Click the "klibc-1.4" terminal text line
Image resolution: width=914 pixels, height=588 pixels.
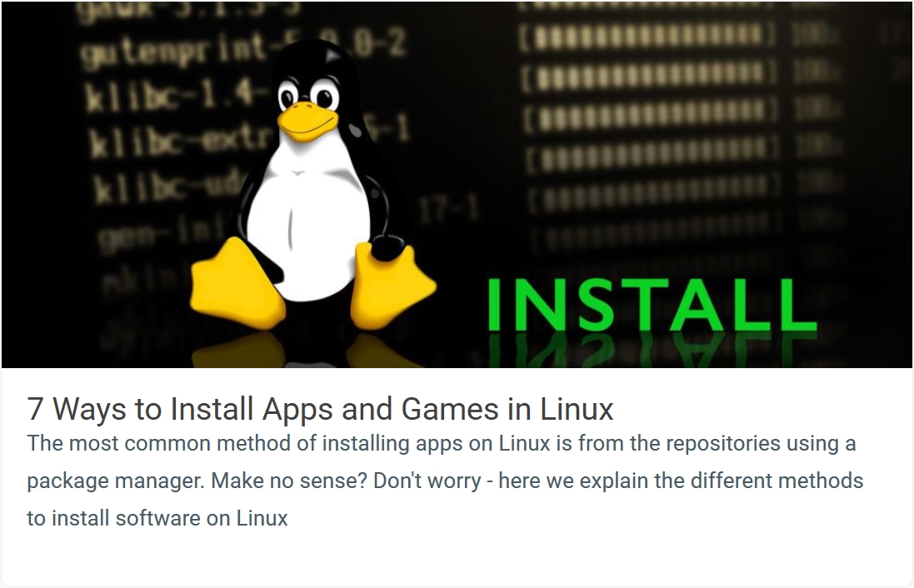(x=169, y=92)
